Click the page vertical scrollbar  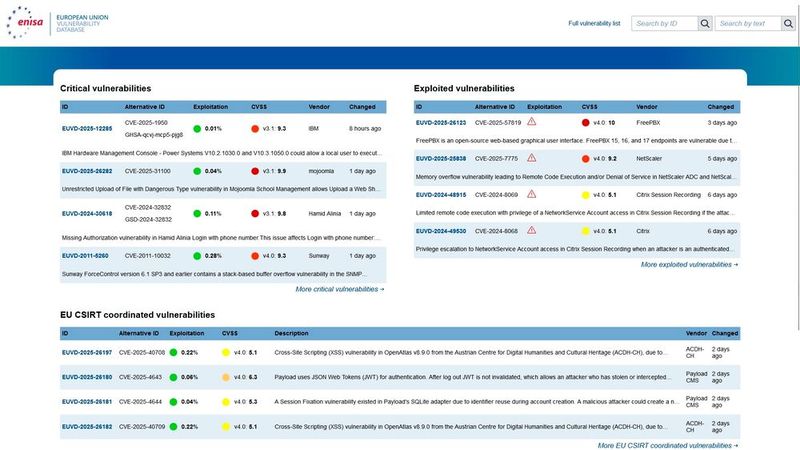[797, 168]
